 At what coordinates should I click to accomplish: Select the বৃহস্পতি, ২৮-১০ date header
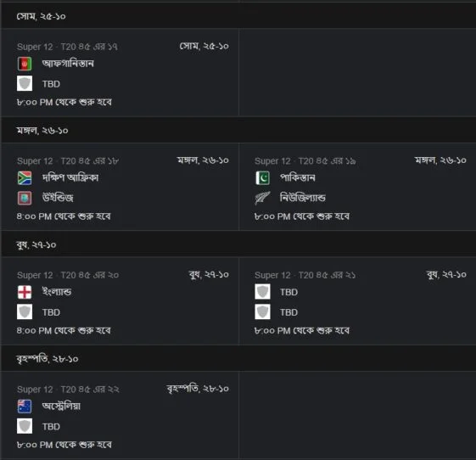48,359
